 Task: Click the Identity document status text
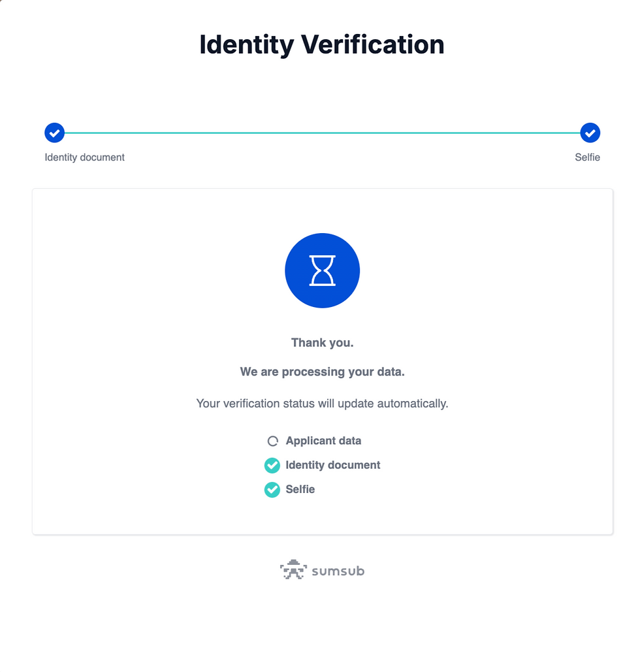point(333,465)
